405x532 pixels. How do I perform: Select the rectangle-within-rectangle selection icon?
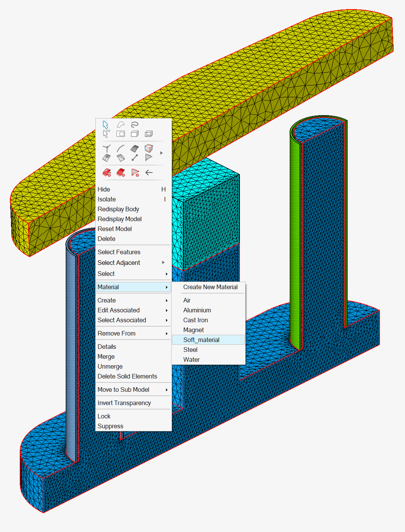(x=121, y=134)
